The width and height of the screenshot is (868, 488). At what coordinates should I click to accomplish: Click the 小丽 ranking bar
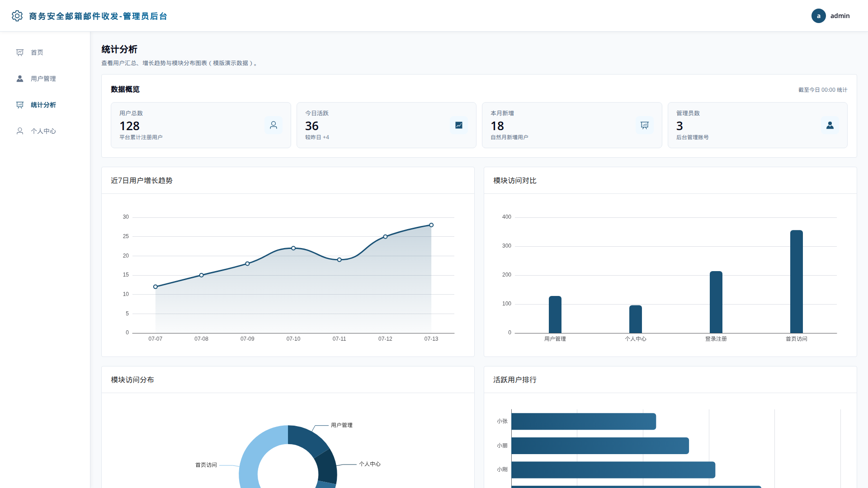coord(600,446)
